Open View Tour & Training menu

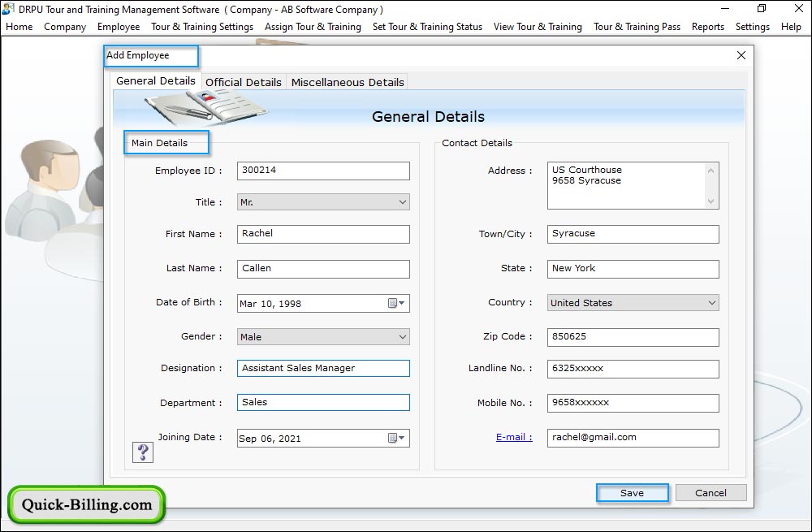point(538,27)
